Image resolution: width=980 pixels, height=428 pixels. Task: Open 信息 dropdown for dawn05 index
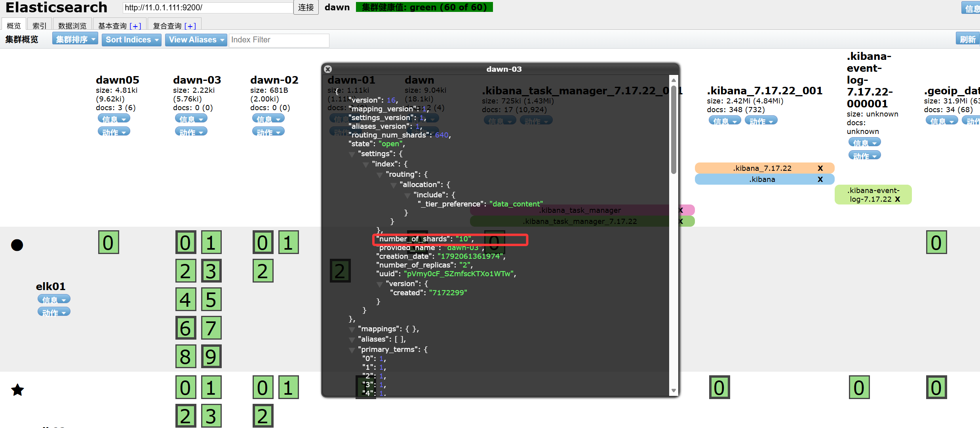(114, 118)
